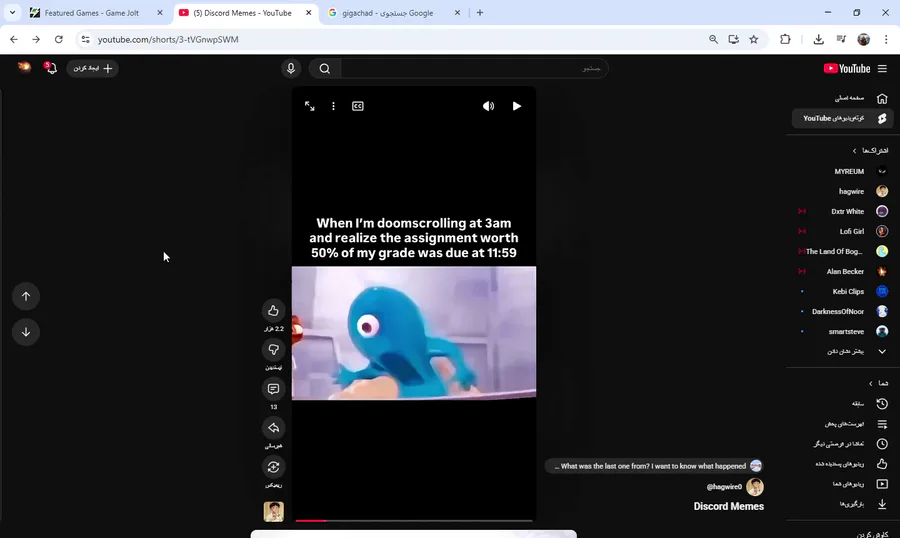Viewport: 900px width, 538px height.
Task: Toggle the hamburger guide menu
Action: click(x=882, y=68)
